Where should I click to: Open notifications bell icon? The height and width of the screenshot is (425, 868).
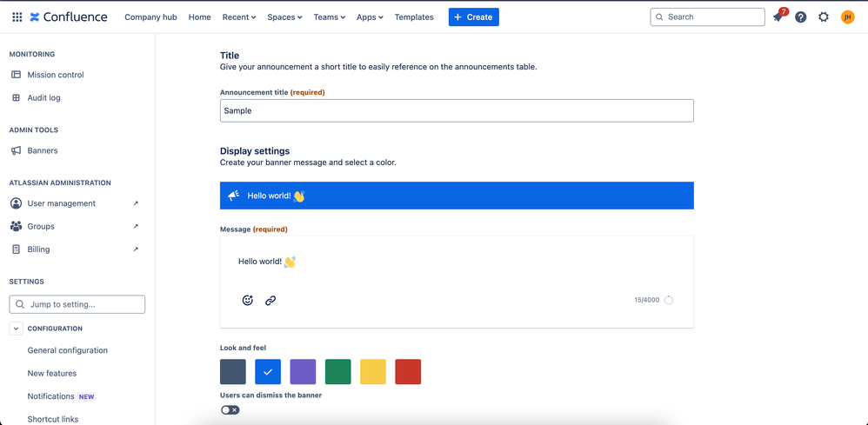click(778, 17)
